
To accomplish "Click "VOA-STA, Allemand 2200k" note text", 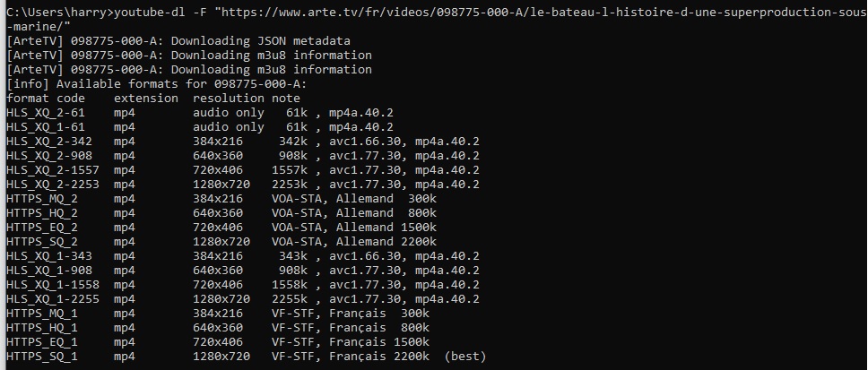I will (354, 242).
